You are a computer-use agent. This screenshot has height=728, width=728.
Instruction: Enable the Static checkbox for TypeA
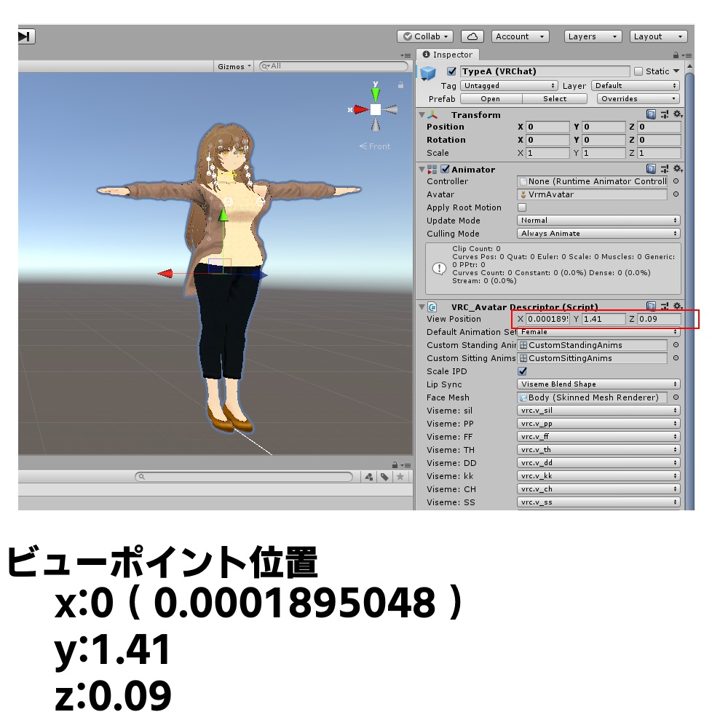[x=639, y=71]
